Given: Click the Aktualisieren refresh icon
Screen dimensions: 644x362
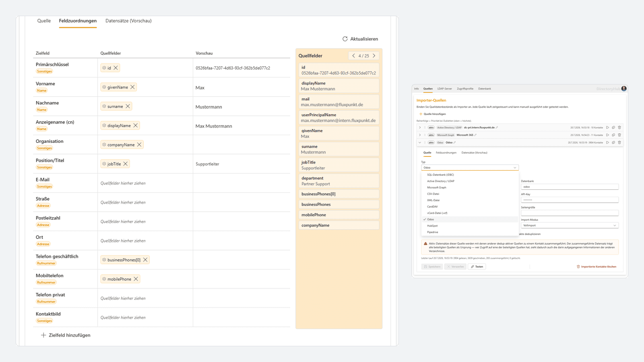Looking at the screenshot, I should pos(345,39).
